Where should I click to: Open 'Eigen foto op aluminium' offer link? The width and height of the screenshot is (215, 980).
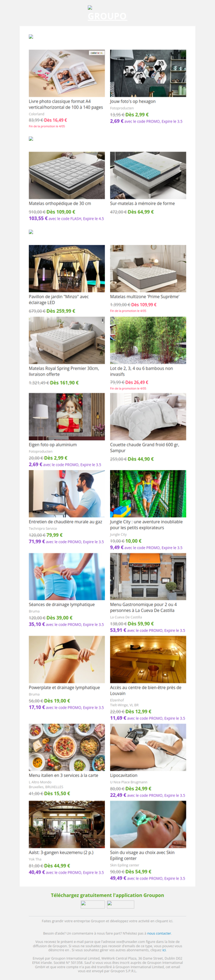pos(53,445)
